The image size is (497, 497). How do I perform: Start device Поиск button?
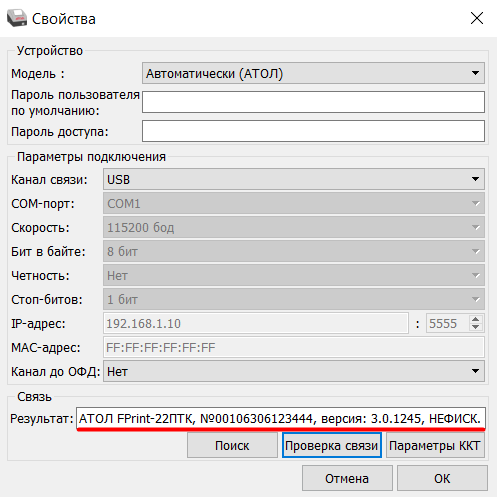click(x=232, y=445)
